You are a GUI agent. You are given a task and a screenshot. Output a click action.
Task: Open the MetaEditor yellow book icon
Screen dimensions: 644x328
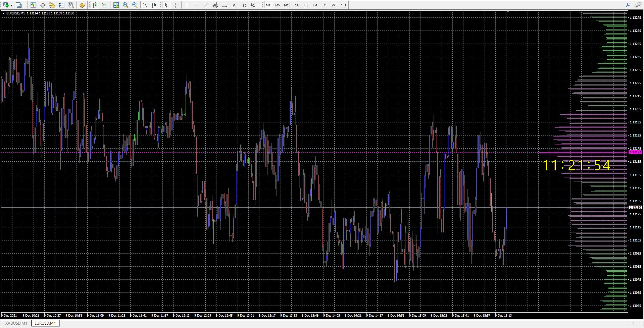82,5
